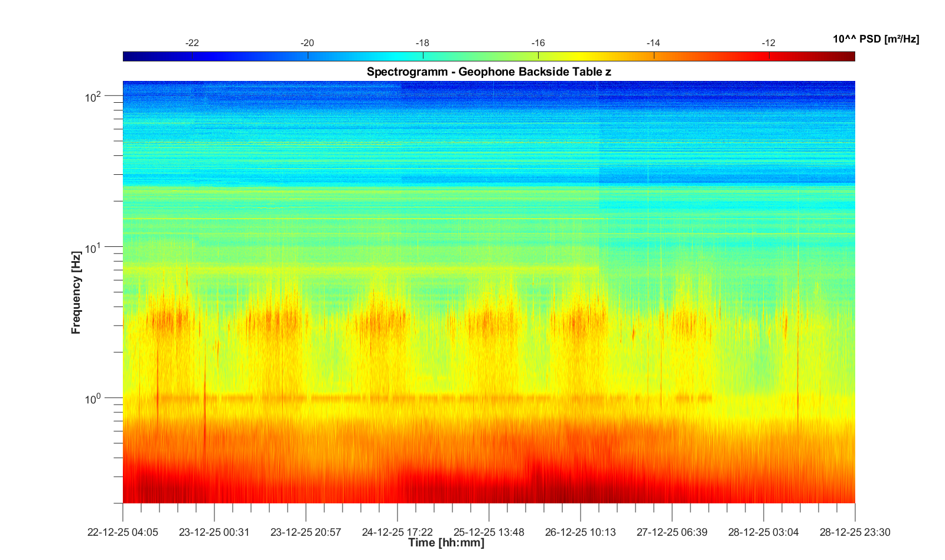Select the -12 tick label on colorbar
This screenshot has height=560, width=945.
(x=768, y=43)
